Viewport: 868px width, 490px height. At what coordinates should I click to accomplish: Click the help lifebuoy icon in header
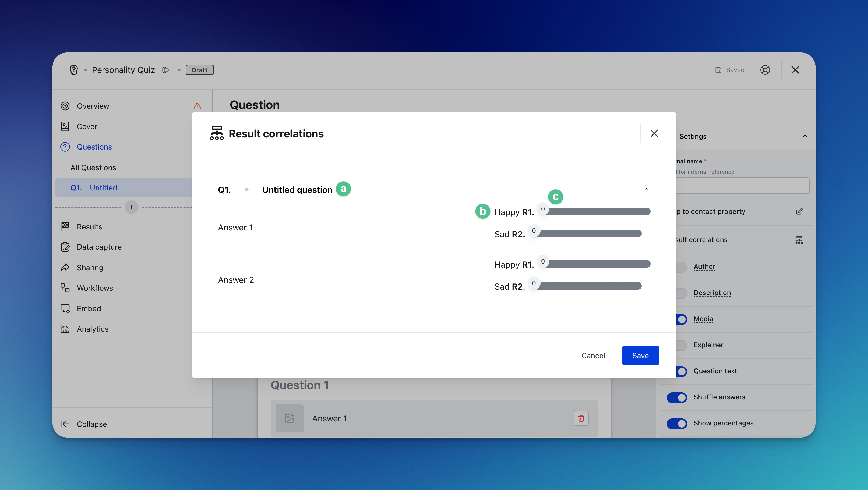point(765,70)
